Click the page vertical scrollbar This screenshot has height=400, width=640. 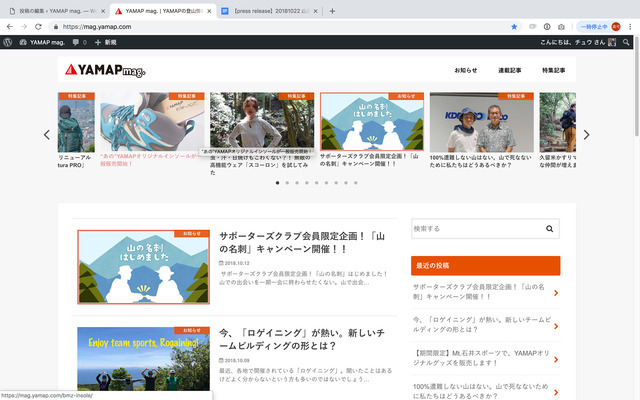click(x=637, y=86)
